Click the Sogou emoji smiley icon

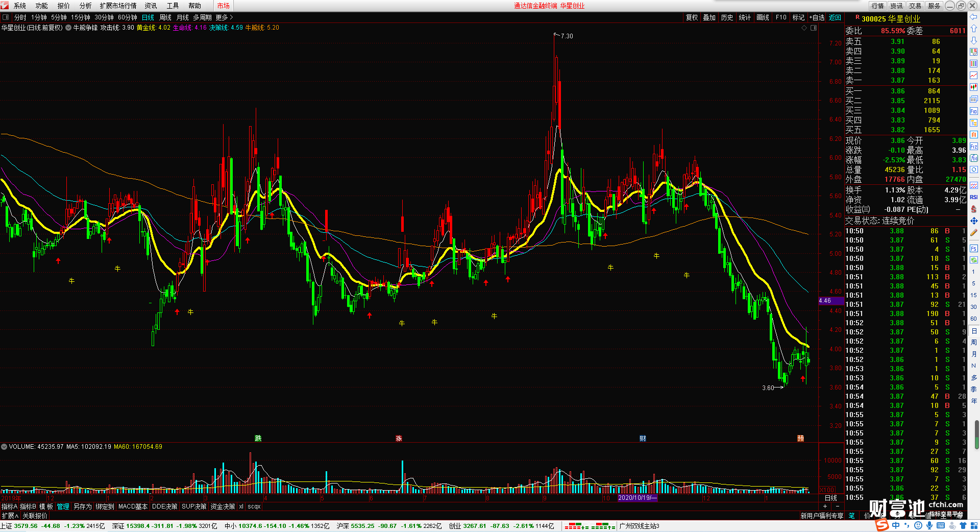[x=918, y=525]
